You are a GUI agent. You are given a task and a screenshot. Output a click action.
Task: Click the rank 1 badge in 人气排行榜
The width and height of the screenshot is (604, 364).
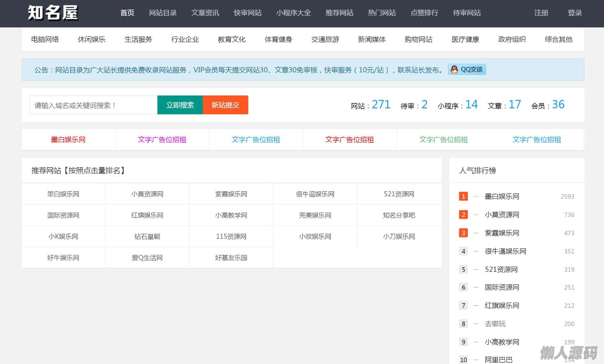463,196
